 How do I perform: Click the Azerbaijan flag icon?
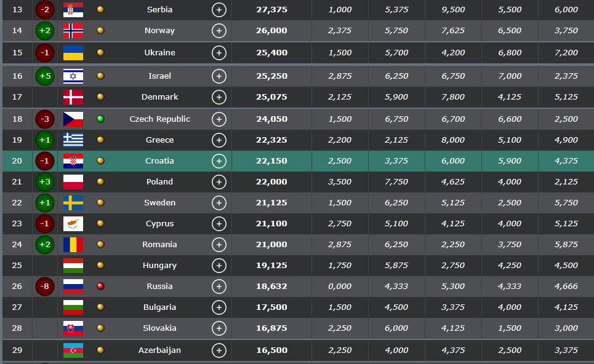click(73, 350)
